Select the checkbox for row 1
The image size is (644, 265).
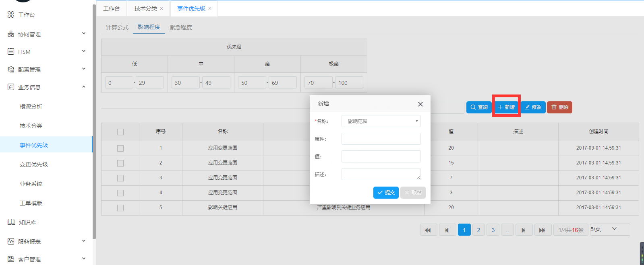120,148
